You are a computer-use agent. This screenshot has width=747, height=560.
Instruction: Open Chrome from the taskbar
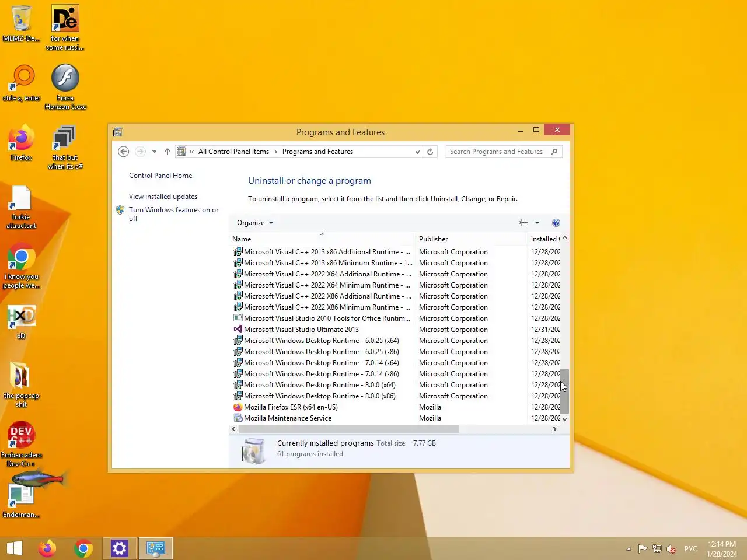tap(83, 548)
